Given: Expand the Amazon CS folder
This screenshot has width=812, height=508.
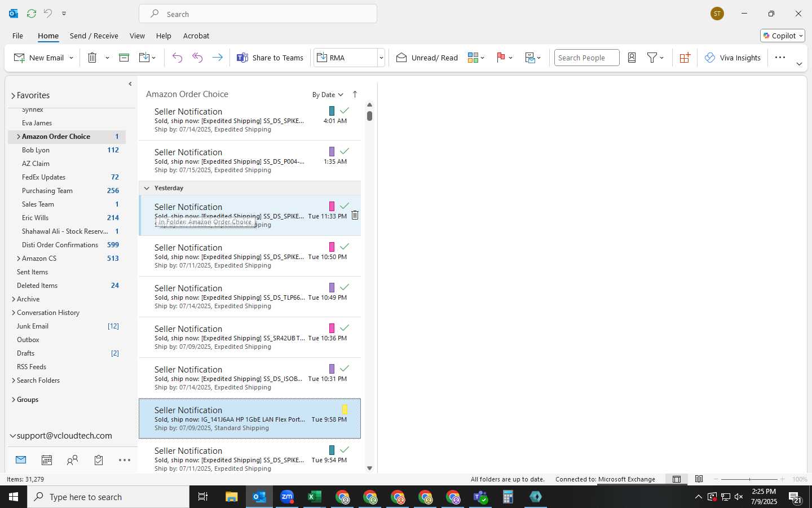Looking at the screenshot, I should point(19,259).
